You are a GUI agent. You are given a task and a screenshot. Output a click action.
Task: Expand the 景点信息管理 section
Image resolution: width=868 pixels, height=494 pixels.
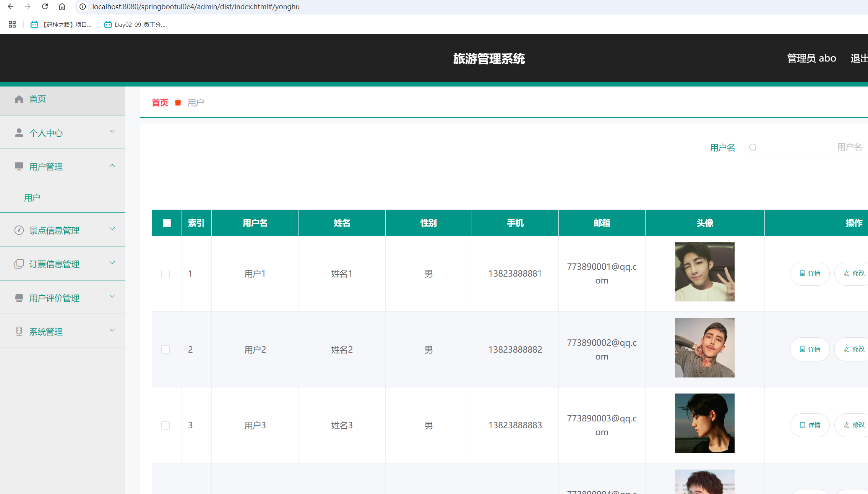coord(112,229)
